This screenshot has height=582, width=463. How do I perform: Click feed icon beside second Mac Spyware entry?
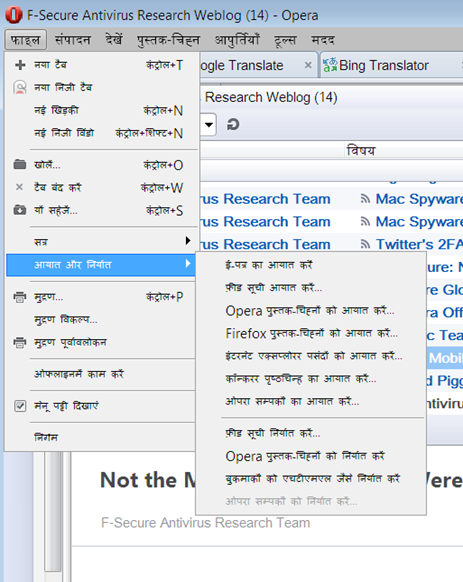(x=365, y=222)
